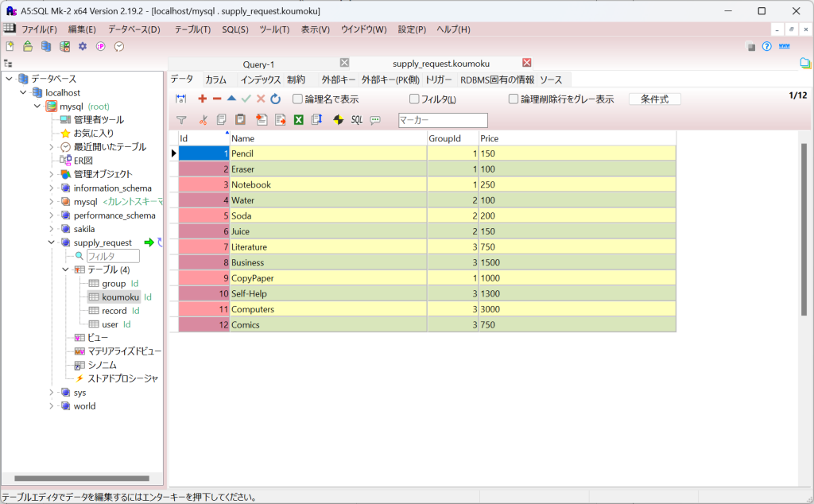Screen dimensions: 814x504
Task: Click the red minus delete-row icon
Action: pyautogui.click(x=217, y=99)
